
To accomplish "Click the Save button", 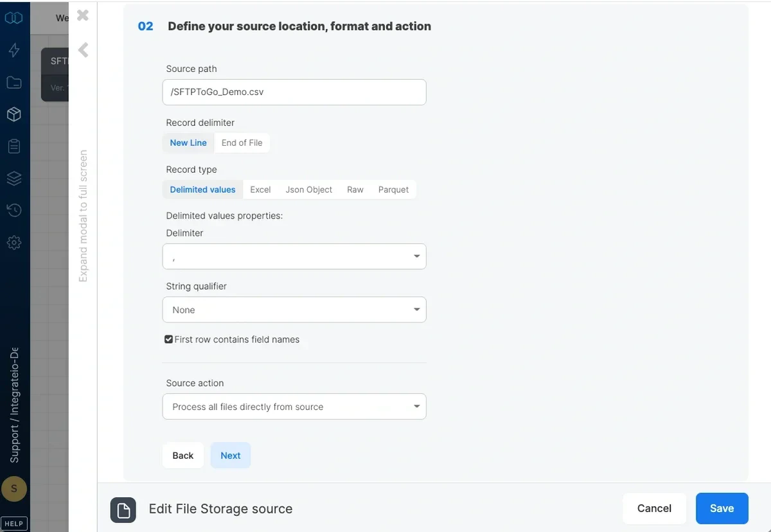I will pos(722,508).
